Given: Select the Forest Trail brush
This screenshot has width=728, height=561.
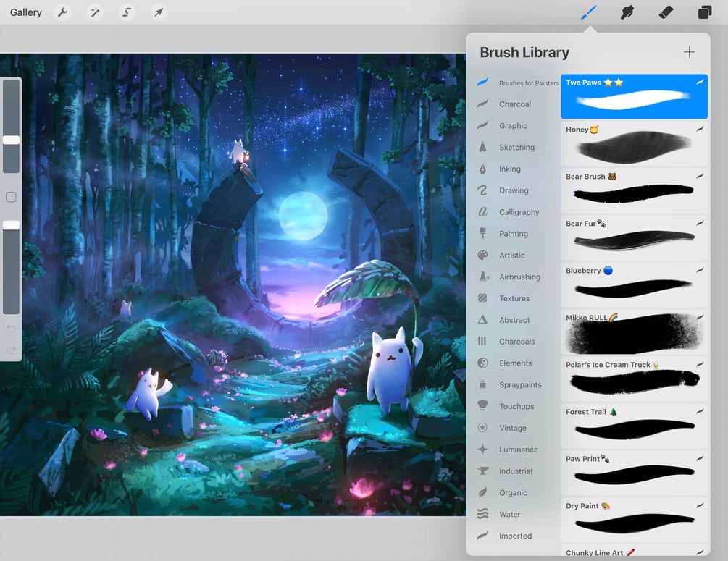Looking at the screenshot, I should [x=635, y=426].
